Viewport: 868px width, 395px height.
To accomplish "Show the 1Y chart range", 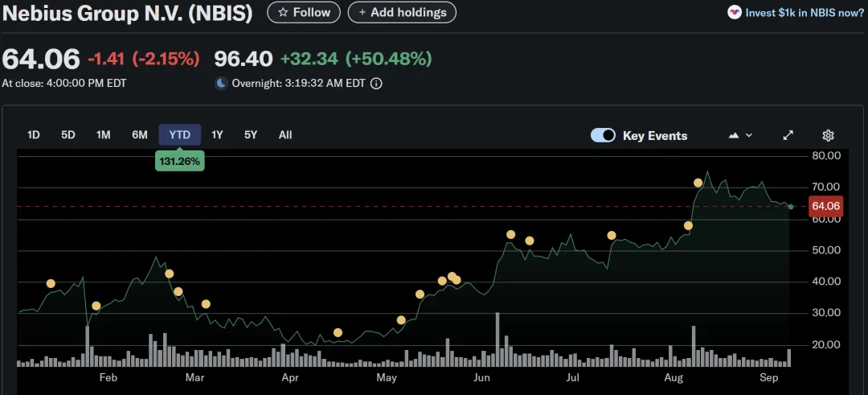I will tap(217, 134).
